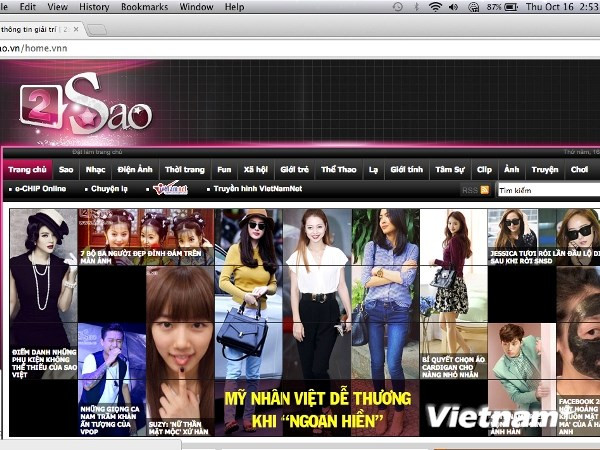Open the Bookmarks menu
This screenshot has height=450, width=600.
click(x=144, y=7)
